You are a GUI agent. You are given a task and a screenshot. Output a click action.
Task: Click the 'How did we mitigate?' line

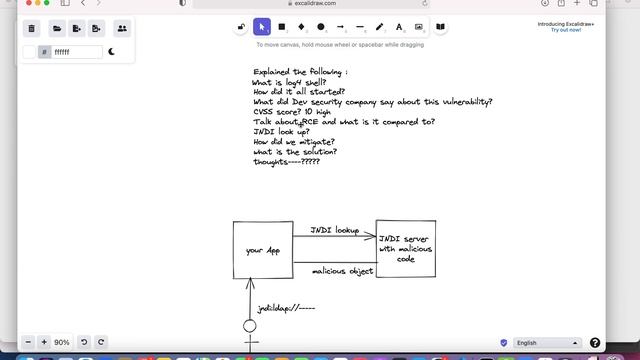(x=294, y=142)
